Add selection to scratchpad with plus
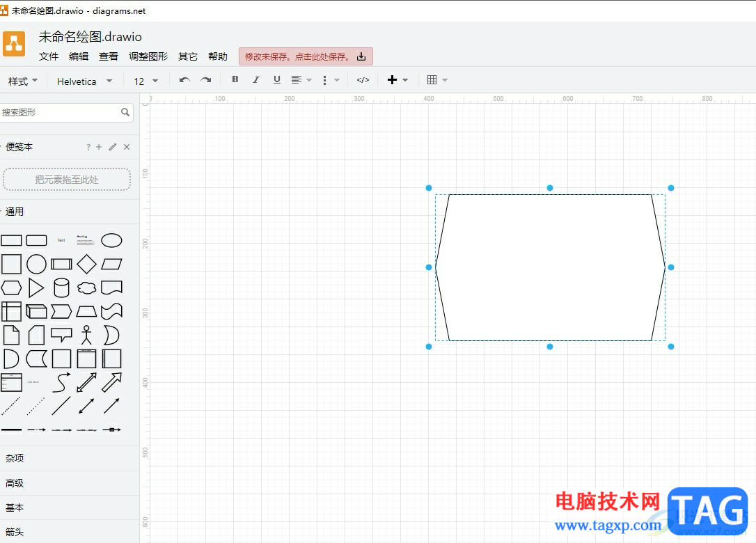This screenshot has height=543, width=756. point(99,147)
